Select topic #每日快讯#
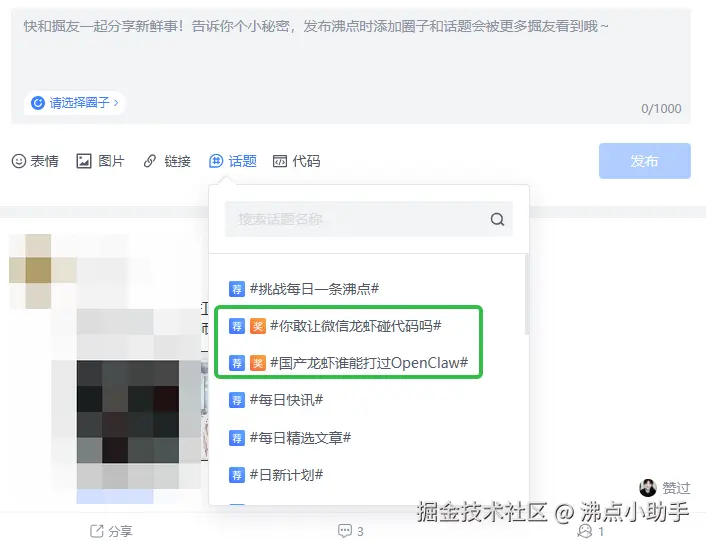This screenshot has width=706, height=541. 286,400
